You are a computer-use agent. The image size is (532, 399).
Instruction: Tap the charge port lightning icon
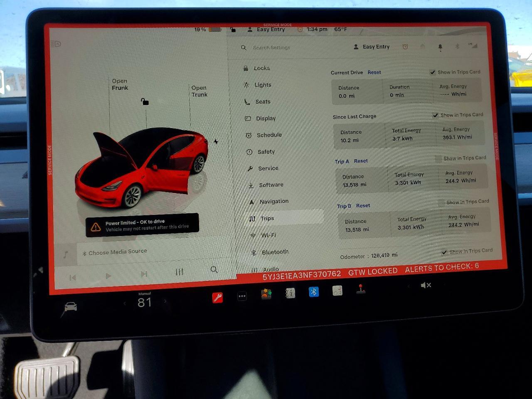tap(216, 142)
